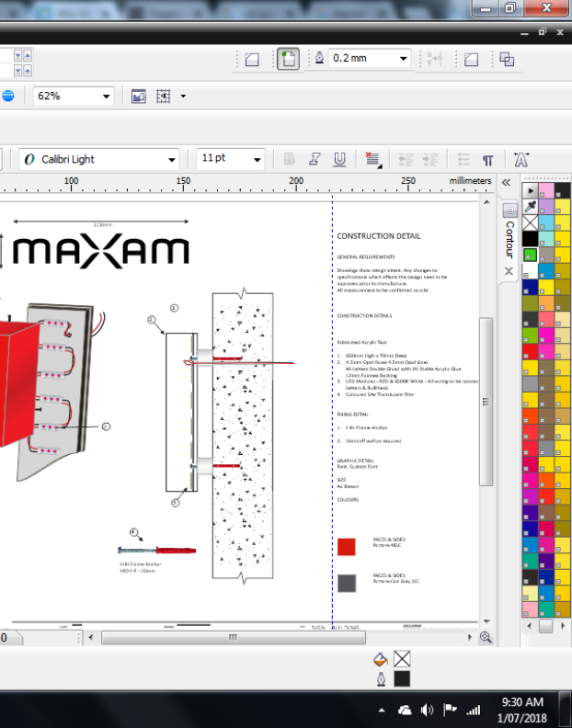
Task: Click the show grid icon
Action: pyautogui.click(x=164, y=97)
